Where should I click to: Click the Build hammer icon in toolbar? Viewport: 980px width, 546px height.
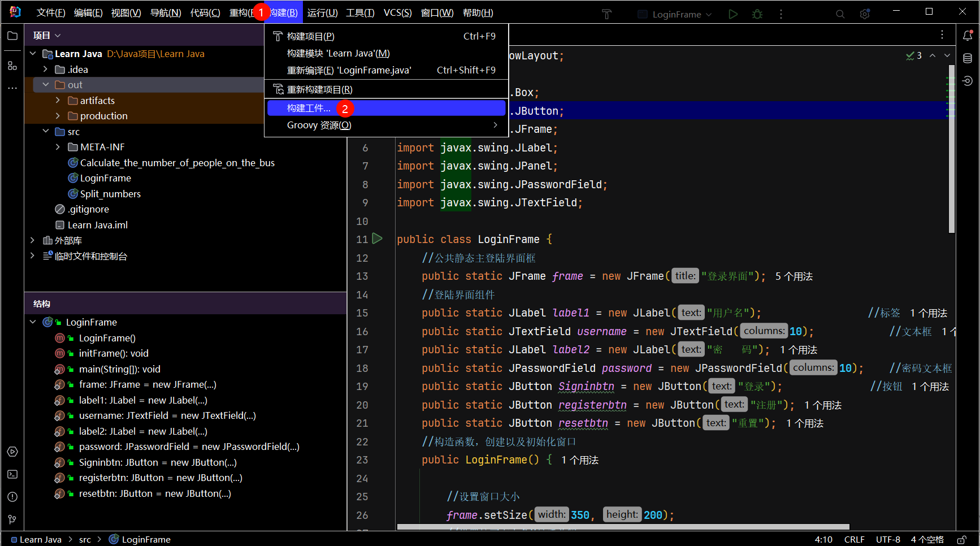606,14
